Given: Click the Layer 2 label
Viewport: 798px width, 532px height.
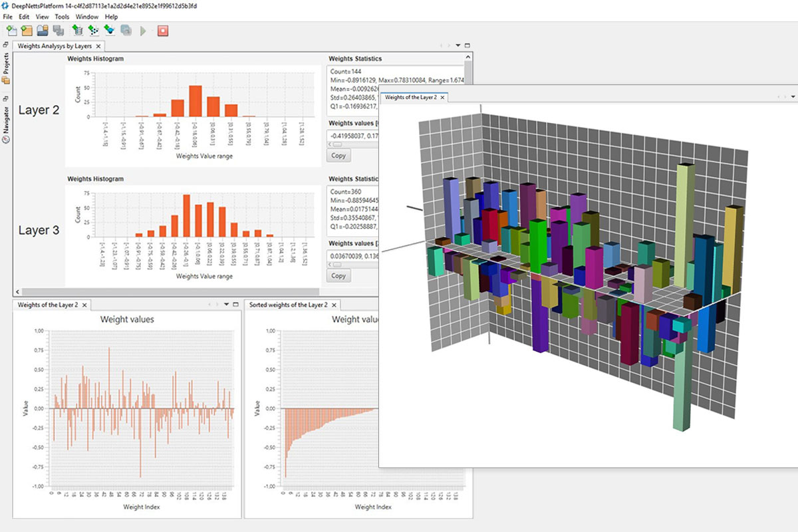Looking at the screenshot, I should click(x=39, y=110).
